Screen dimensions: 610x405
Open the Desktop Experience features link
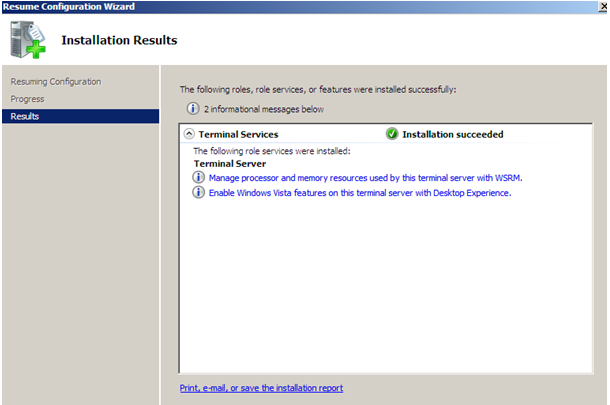click(x=360, y=193)
